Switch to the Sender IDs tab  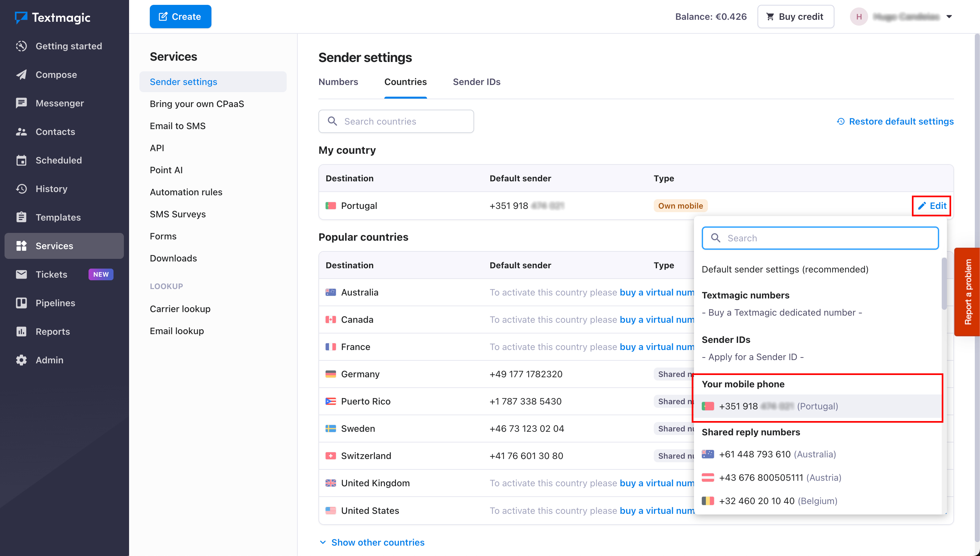pos(476,82)
